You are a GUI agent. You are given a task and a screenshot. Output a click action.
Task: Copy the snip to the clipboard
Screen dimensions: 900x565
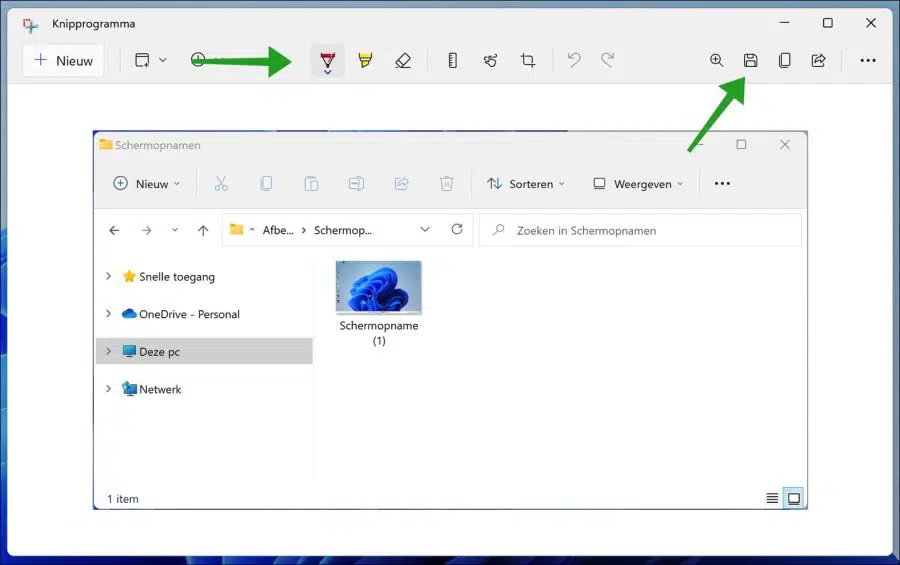[785, 60]
